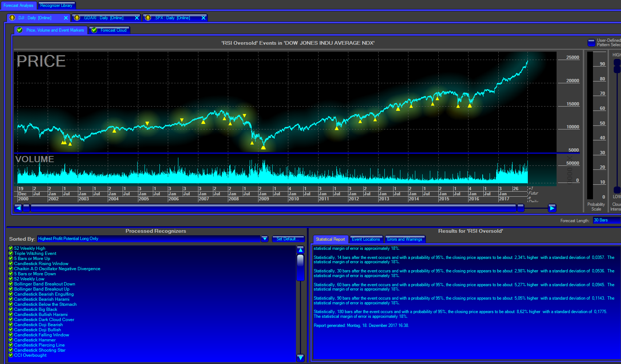
Task: Click the chart's left scroll arrow
Action: pos(18,208)
